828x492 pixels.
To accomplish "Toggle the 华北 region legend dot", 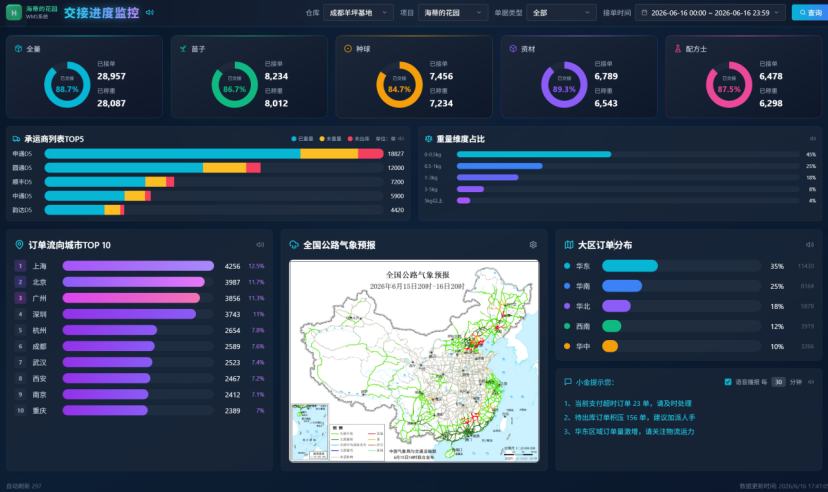I will (567, 306).
